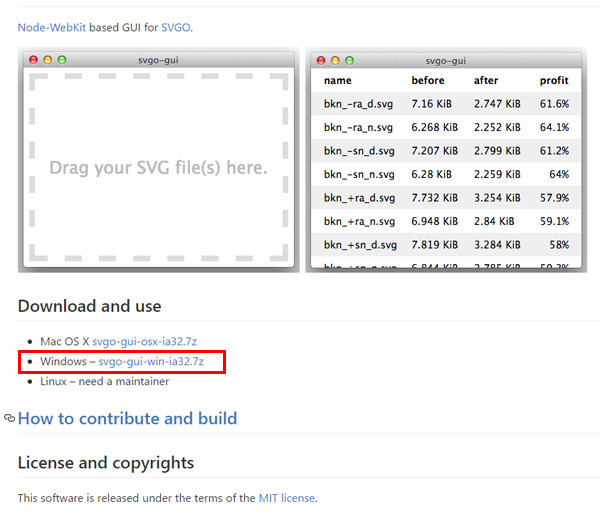Select the bkn_+ra_d.svg row name

[360, 198]
